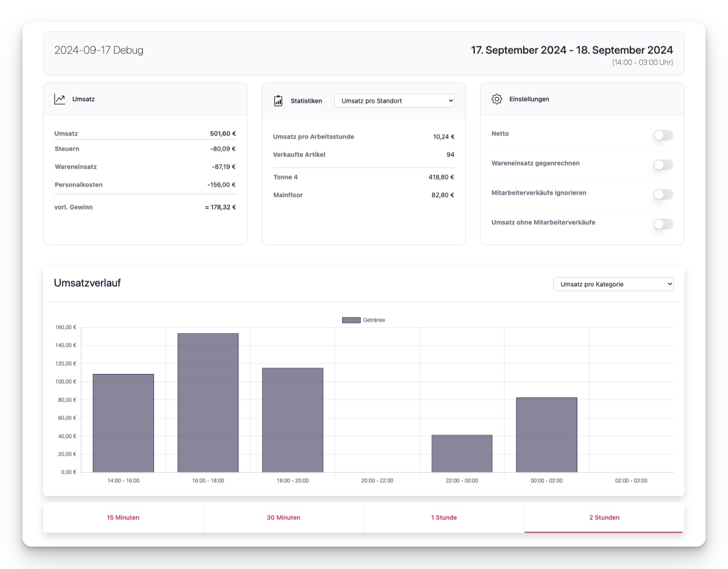The image size is (728, 569).
Task: Click the Statistiken clipboard chart icon
Action: pyautogui.click(x=278, y=101)
